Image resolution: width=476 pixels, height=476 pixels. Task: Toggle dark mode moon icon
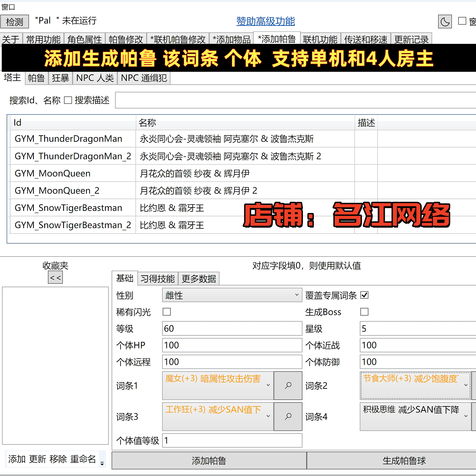click(x=445, y=22)
